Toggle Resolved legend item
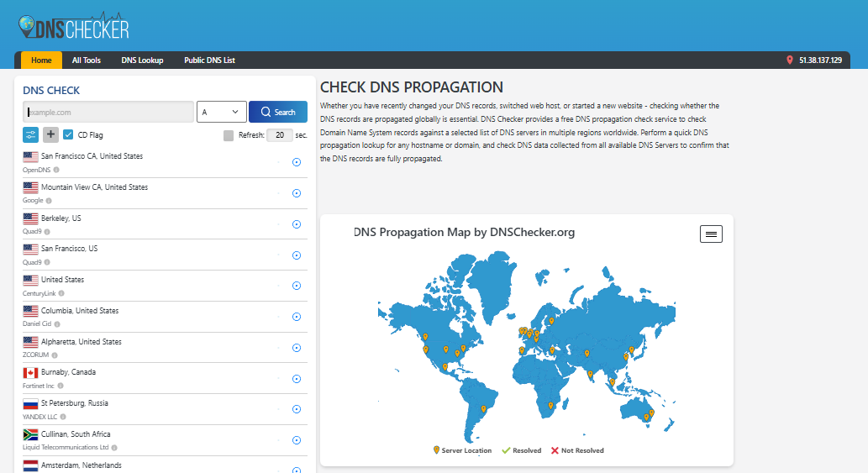 pyautogui.click(x=522, y=450)
